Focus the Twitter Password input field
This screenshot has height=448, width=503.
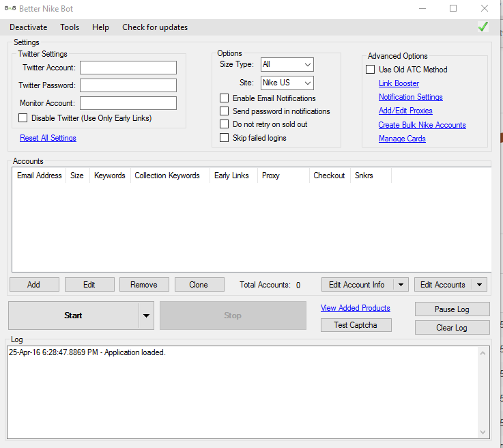pos(128,85)
